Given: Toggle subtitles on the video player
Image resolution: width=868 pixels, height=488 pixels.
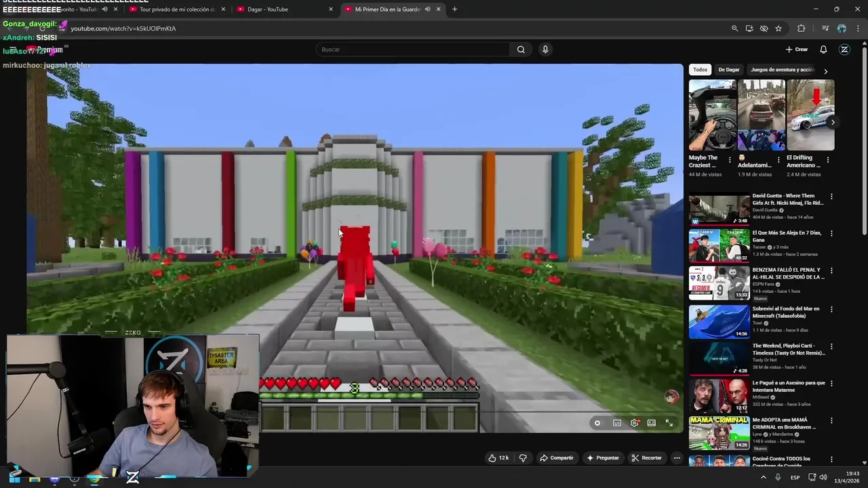Looking at the screenshot, I should click(x=617, y=423).
